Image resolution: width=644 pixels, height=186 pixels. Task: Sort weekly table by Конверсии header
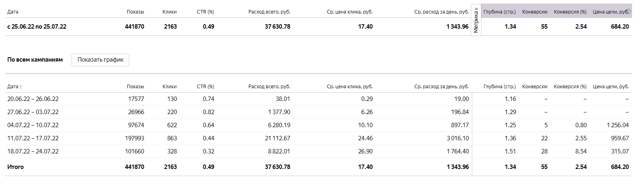tap(535, 86)
